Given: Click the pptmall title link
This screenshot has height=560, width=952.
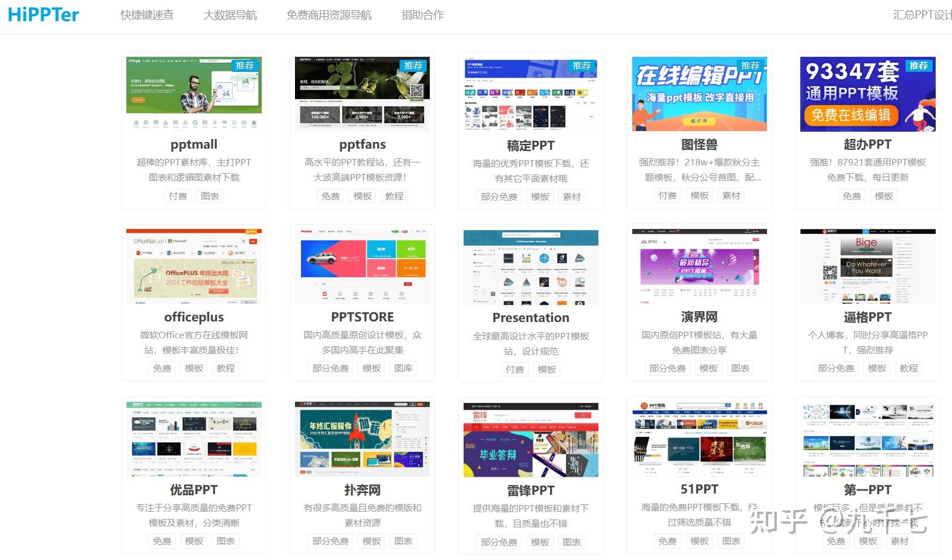Looking at the screenshot, I should (194, 144).
